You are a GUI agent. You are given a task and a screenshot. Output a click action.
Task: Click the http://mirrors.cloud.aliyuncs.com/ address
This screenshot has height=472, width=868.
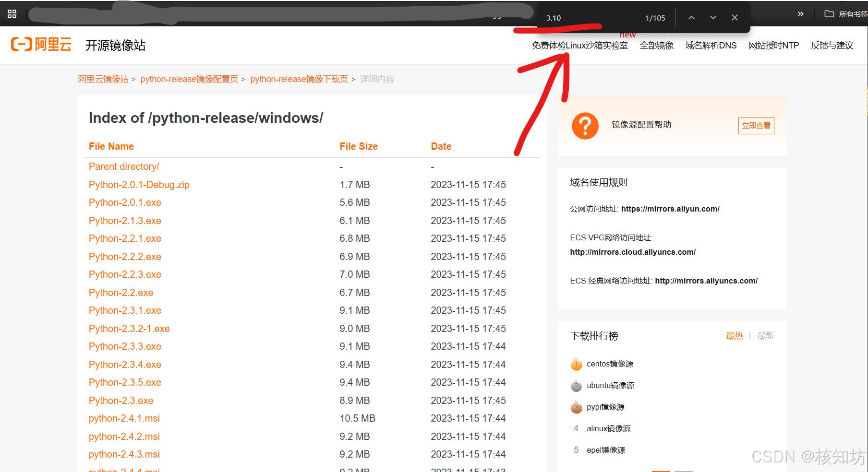633,252
